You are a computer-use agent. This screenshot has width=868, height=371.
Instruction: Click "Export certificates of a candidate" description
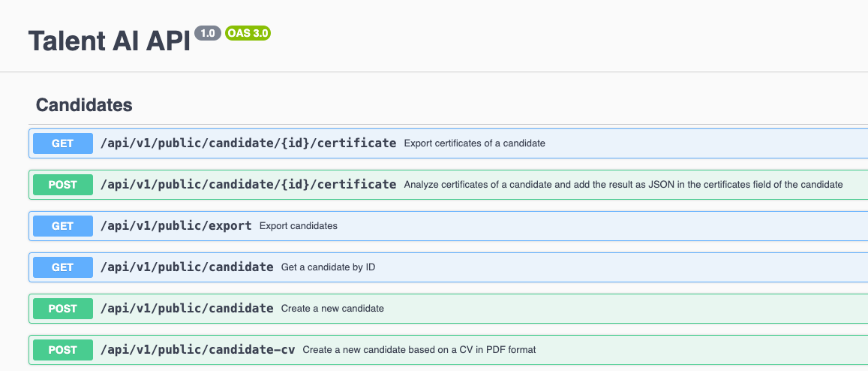click(474, 143)
